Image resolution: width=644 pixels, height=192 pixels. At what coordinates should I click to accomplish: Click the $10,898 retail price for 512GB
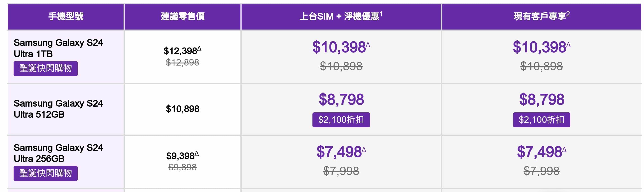pos(182,109)
